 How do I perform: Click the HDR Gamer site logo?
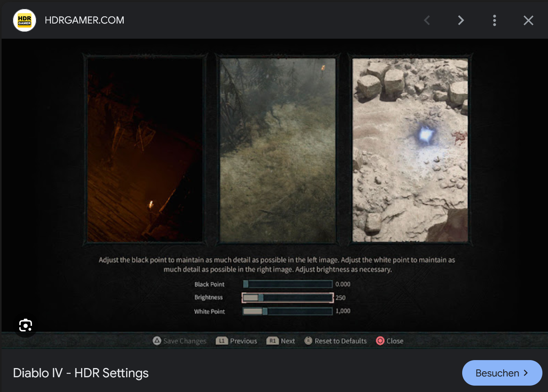(x=25, y=20)
